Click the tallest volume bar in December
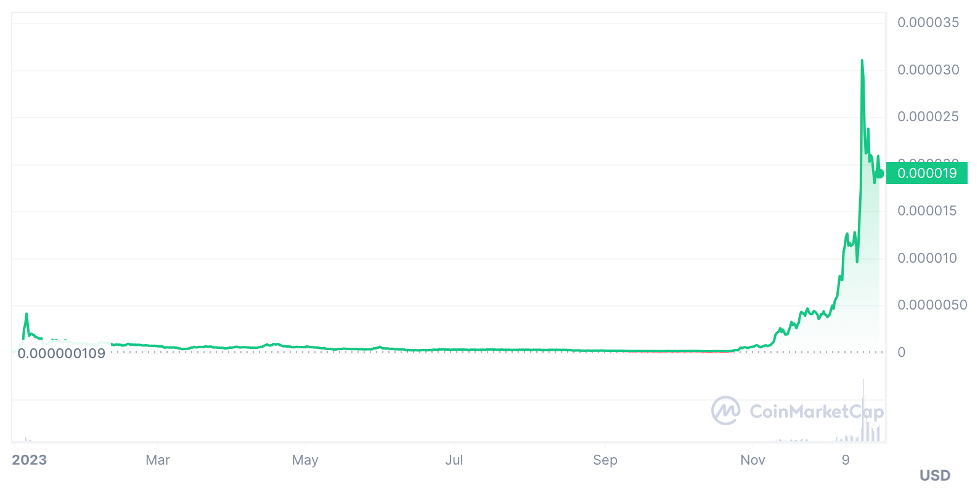The height and width of the screenshot is (504, 977). [864, 410]
